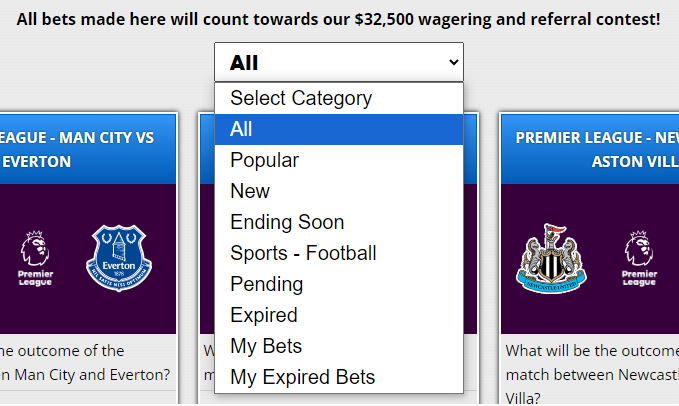Open the All category combo box

point(339,62)
